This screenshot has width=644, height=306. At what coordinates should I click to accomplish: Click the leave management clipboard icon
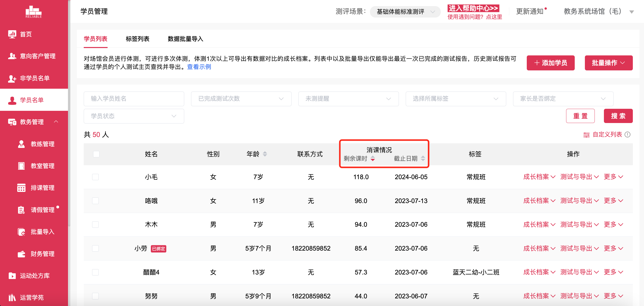click(x=21, y=210)
